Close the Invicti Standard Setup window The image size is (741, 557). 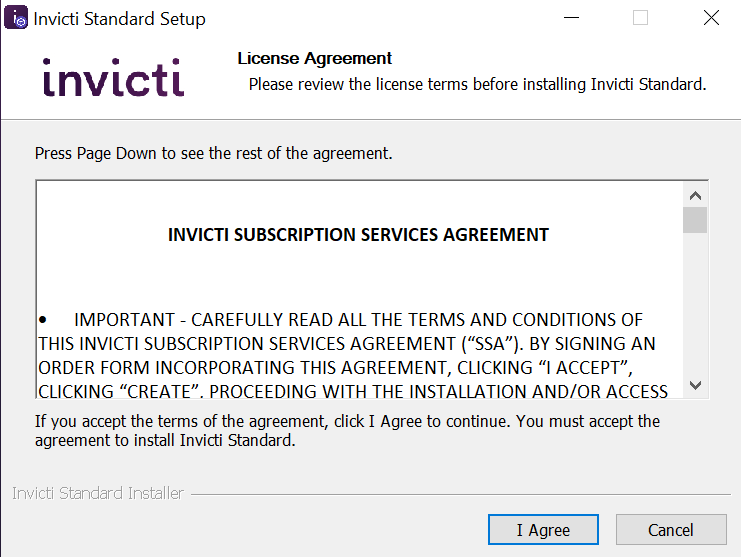point(711,18)
